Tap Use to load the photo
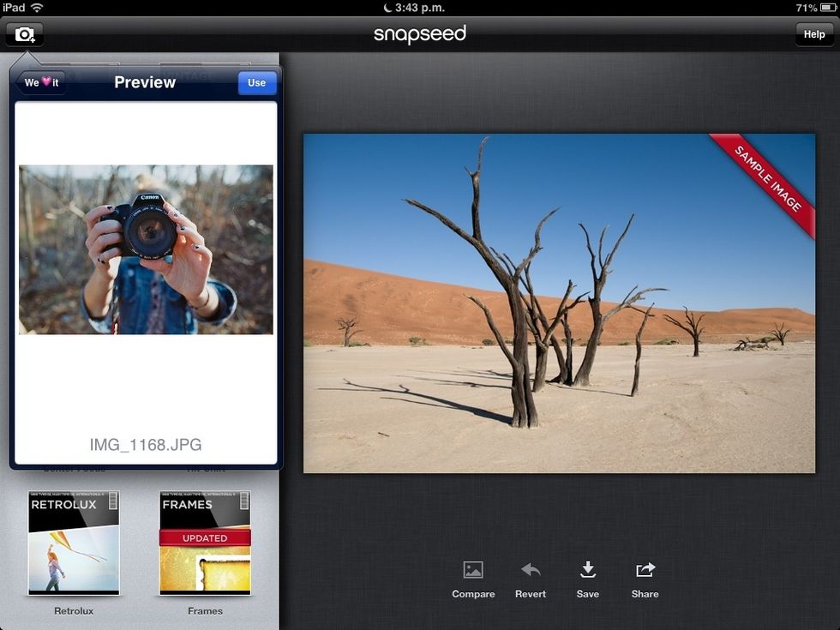Image resolution: width=840 pixels, height=630 pixels. [x=256, y=82]
